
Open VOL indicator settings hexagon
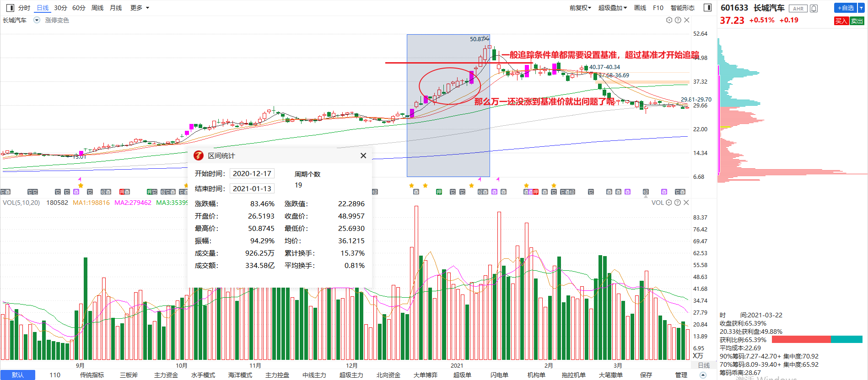click(x=669, y=203)
